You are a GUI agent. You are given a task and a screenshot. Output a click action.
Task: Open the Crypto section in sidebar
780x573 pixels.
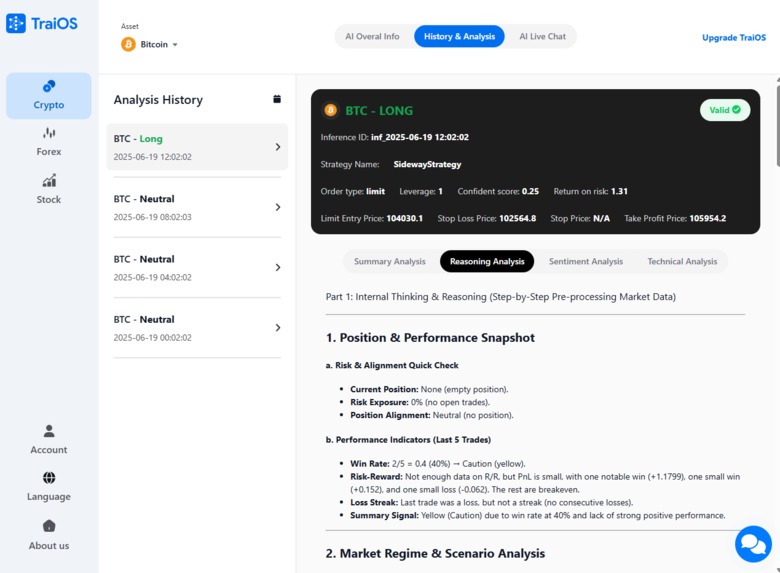[49, 96]
